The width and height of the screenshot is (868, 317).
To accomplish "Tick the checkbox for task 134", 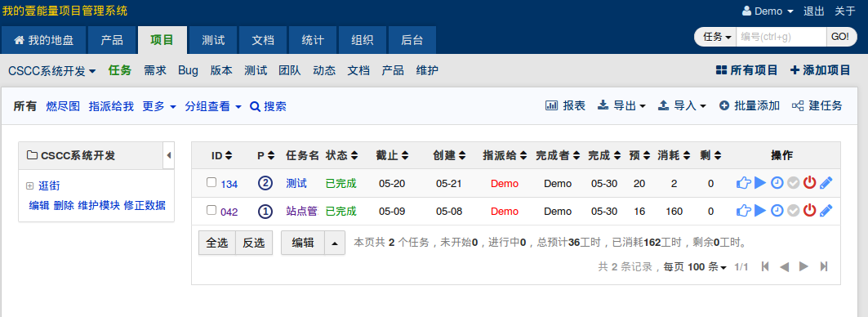I will [211, 182].
